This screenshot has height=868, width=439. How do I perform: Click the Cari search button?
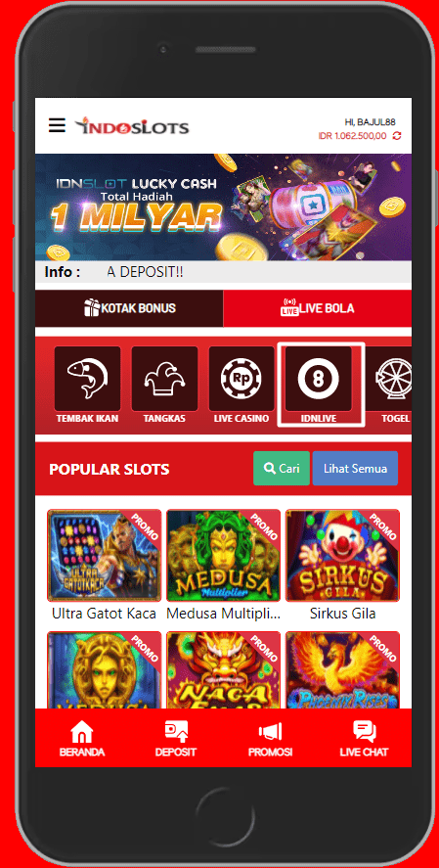click(282, 469)
